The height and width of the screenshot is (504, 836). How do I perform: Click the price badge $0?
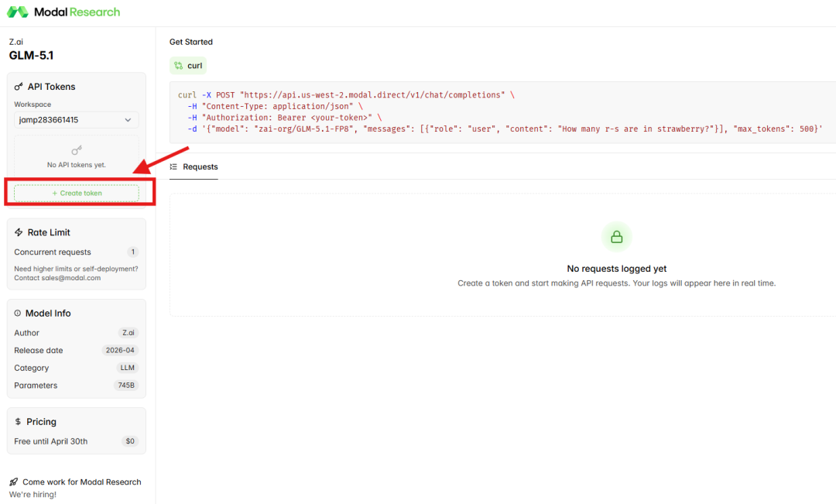tap(130, 441)
